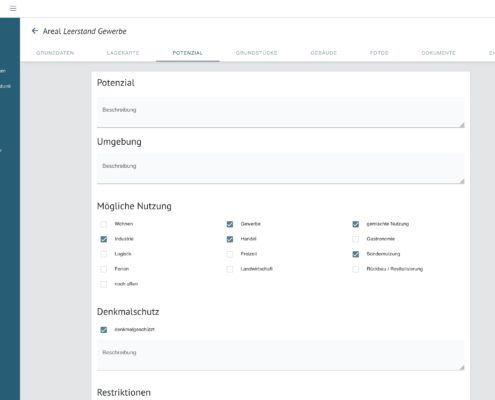Enable the Wohnen checkbox

pyautogui.click(x=104, y=224)
